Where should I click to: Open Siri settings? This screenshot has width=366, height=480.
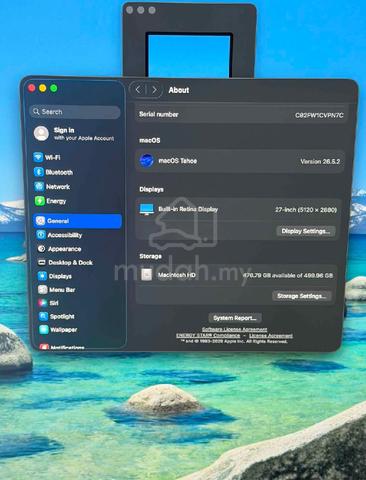[49, 303]
